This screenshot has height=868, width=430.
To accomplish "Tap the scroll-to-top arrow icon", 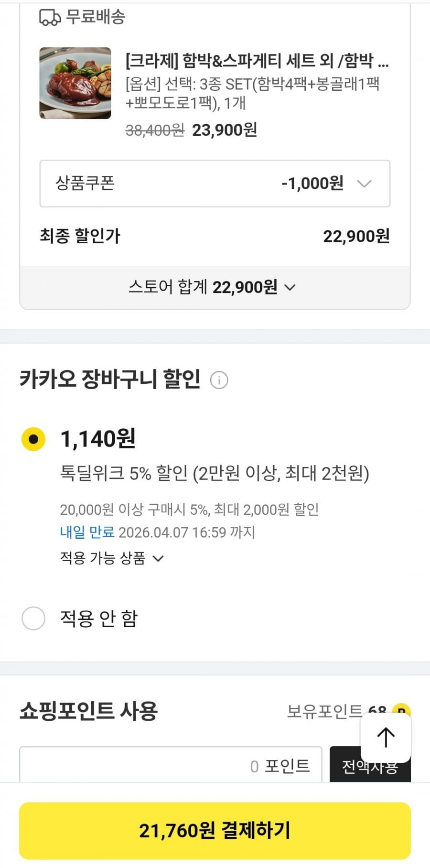I will [x=386, y=738].
